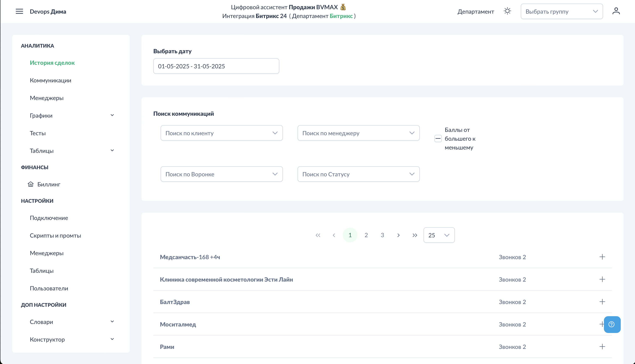
Task: Toggle light/dark theme sun icon
Action: click(507, 11)
